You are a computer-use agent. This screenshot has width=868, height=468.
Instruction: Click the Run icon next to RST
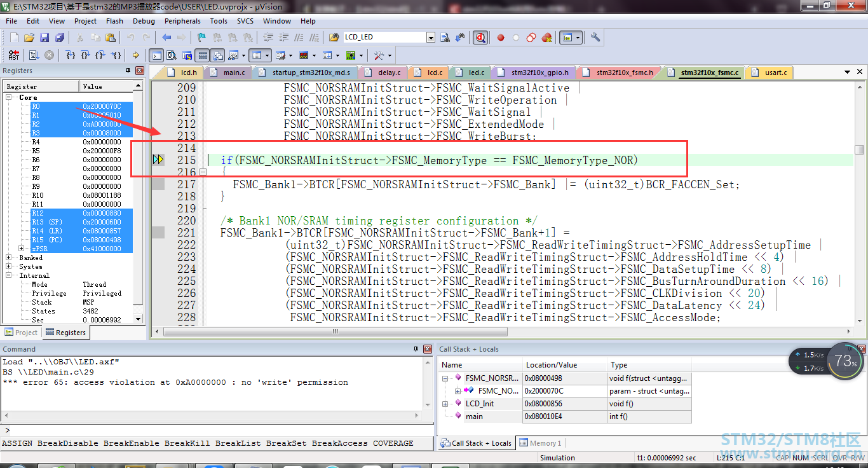pyautogui.click(x=34, y=55)
